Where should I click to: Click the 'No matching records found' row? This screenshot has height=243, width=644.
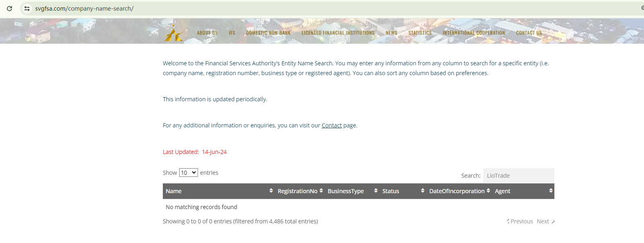(358, 207)
